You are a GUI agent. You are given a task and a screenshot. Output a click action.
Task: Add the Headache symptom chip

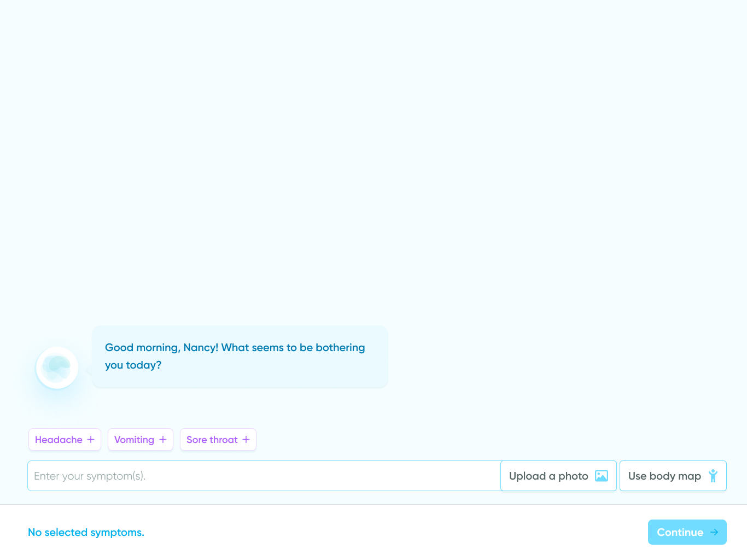click(65, 439)
